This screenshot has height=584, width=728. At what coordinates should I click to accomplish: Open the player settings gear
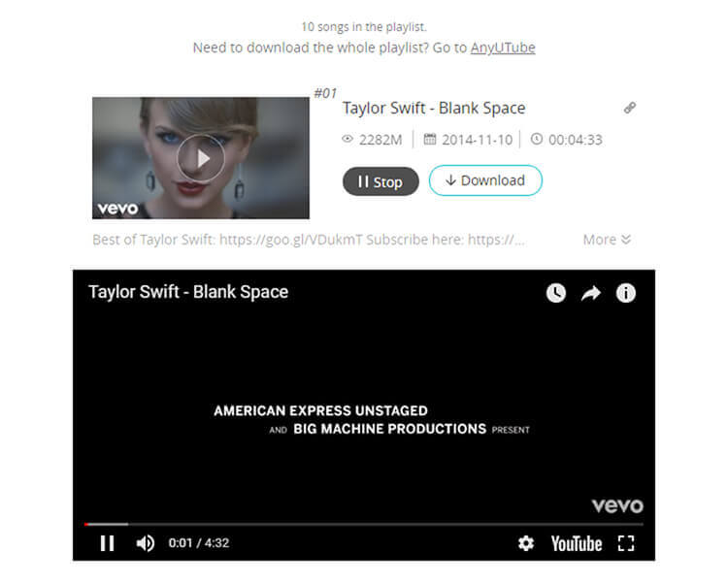pyautogui.click(x=525, y=543)
